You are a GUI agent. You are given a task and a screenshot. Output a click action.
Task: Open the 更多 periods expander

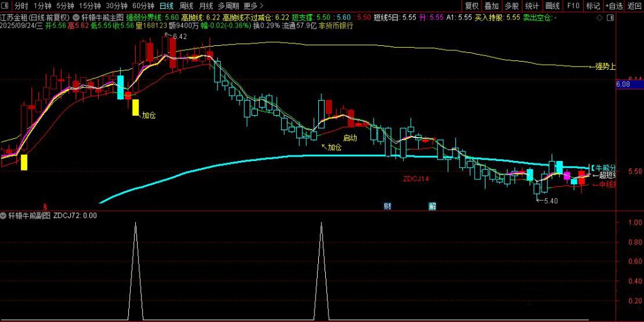tap(254, 6)
